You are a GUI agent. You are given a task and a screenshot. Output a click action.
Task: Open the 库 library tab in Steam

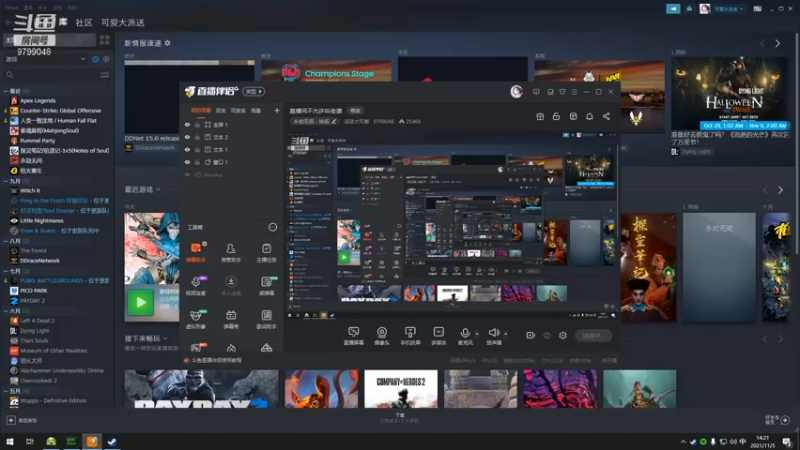click(x=63, y=21)
